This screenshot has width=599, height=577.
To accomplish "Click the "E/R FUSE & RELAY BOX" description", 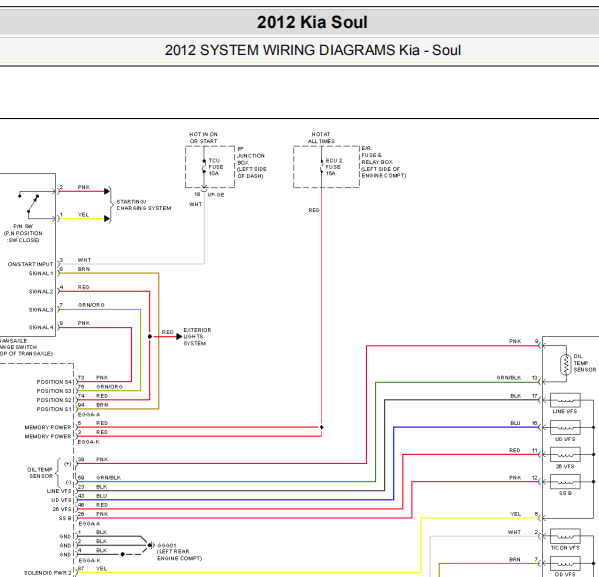I will (x=384, y=162).
